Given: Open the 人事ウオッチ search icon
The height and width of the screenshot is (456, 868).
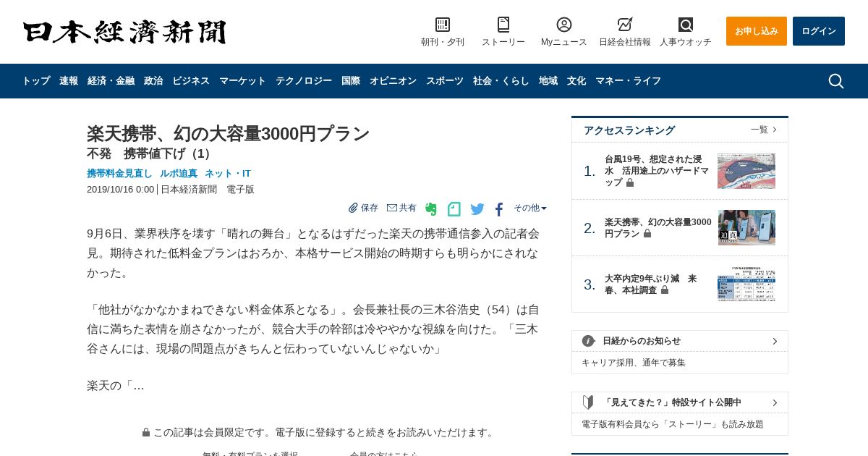Looking at the screenshot, I should point(686,25).
